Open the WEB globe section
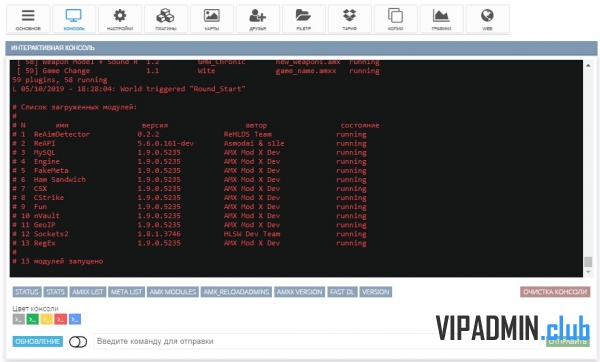600x362 pixels. point(487,19)
